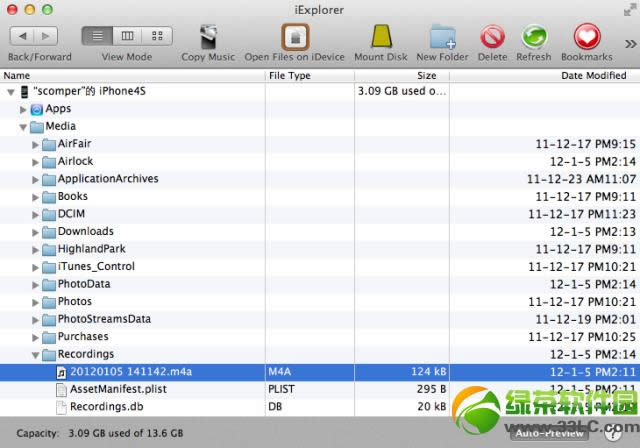Click the toolbar overflow double-arrow
Screen dimensions: 640x448
point(630,44)
